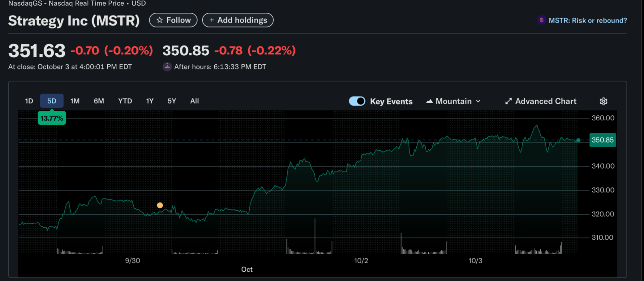644x281 pixels.
Task: Click the Strategy Inc (MSTR) title
Action: (x=74, y=21)
